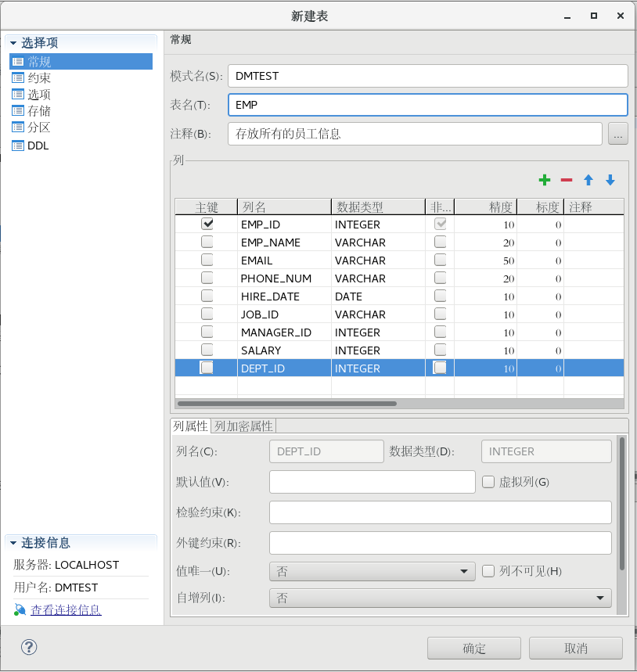This screenshot has width=637, height=672.
Task: Uncheck the primary key checkbox for EMP_ID
Action: (207, 223)
